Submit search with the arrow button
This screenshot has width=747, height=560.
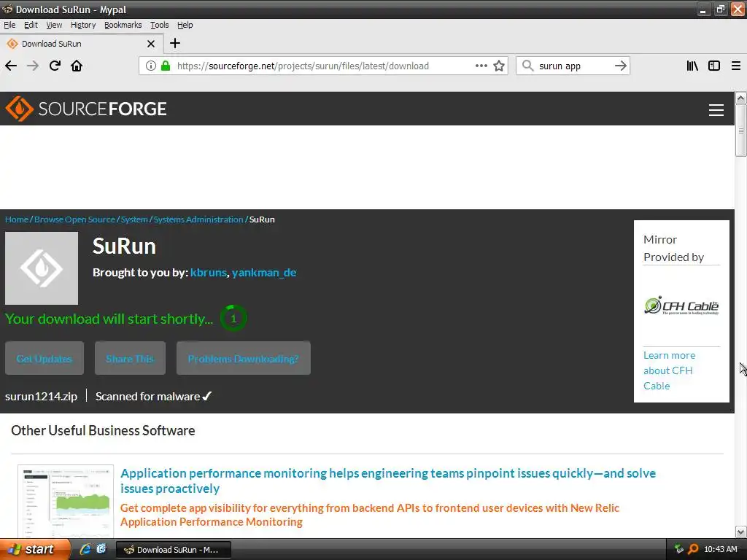tap(620, 66)
